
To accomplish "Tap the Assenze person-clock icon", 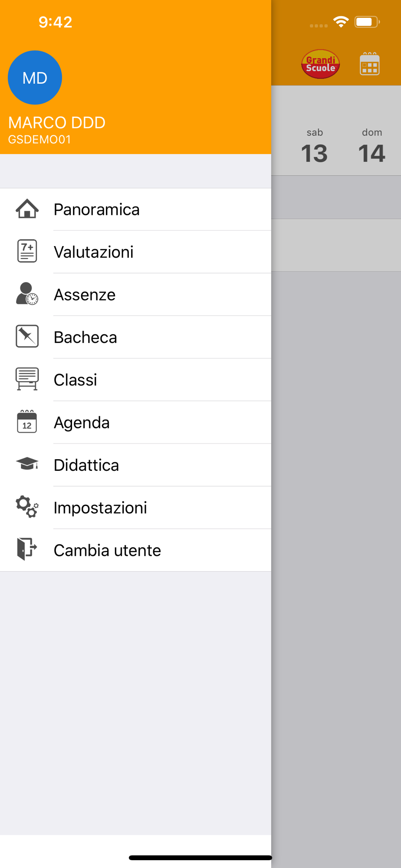I will 27,293.
